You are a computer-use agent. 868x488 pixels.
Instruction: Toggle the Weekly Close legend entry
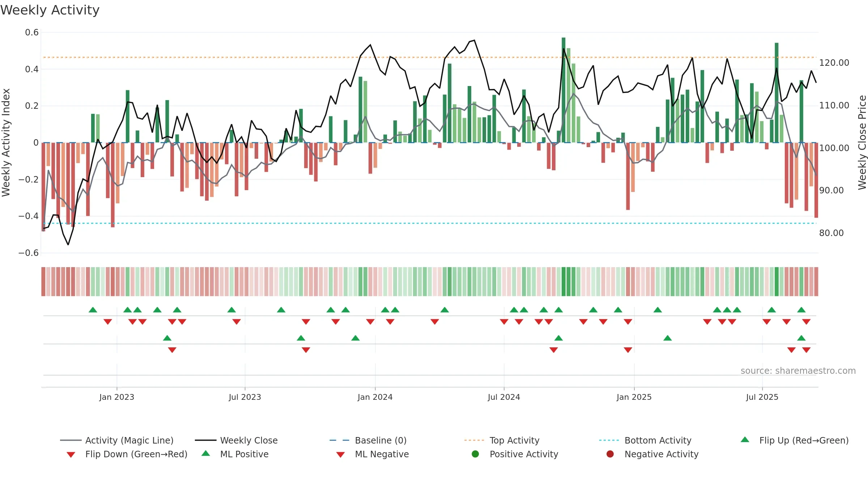(236, 440)
